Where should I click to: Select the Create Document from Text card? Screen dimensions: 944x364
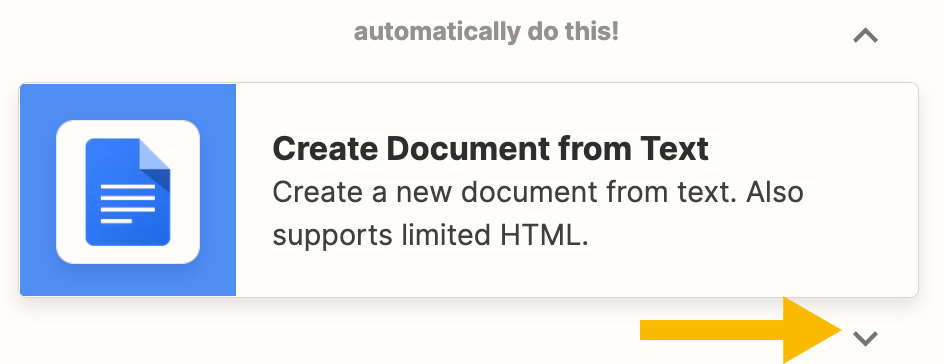tap(468, 190)
